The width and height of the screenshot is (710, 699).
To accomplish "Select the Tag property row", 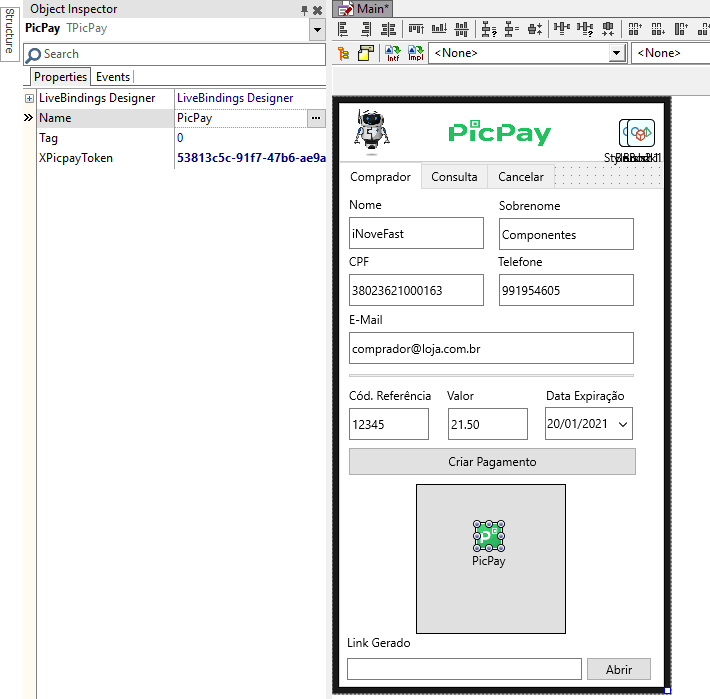I will point(181,138).
